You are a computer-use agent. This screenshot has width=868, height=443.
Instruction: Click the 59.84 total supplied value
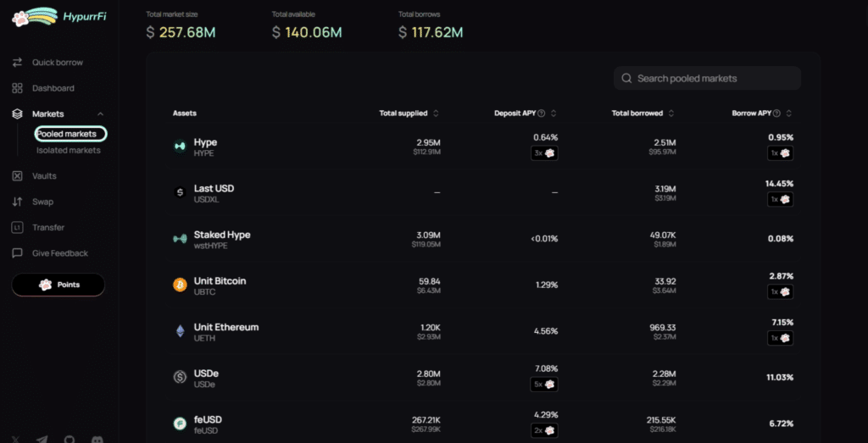click(x=430, y=281)
